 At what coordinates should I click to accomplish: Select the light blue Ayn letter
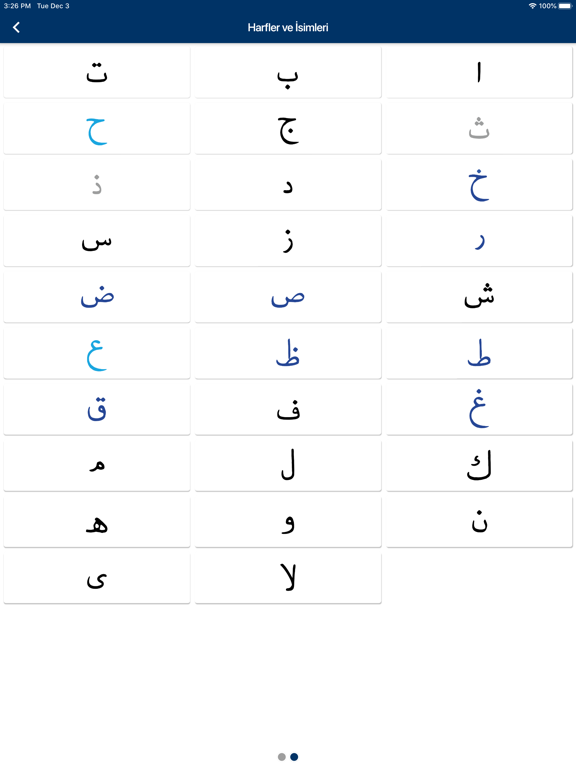coord(96,354)
